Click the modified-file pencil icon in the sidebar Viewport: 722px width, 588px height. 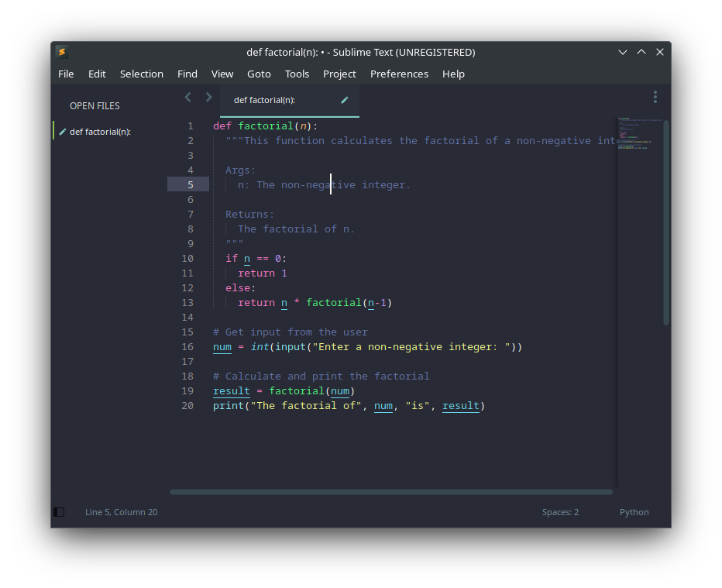click(x=63, y=131)
